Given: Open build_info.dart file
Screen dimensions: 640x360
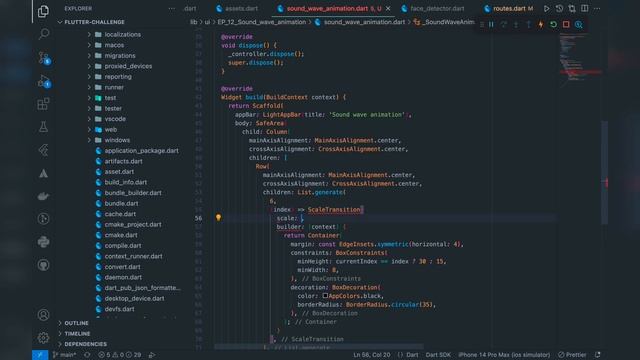Looking at the screenshot, I should [x=125, y=182].
